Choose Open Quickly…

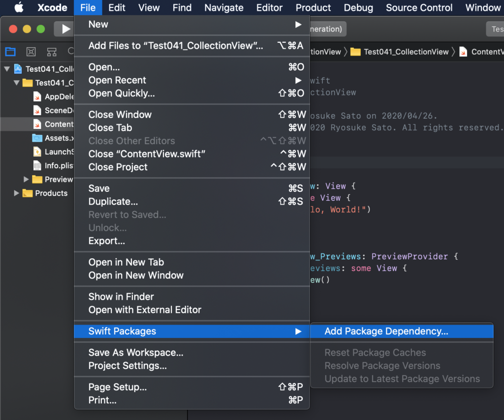click(192, 93)
